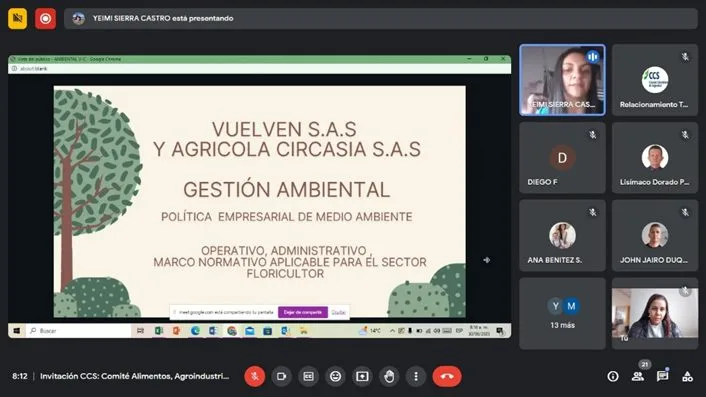Raise your hand
The image size is (706, 397).
(389, 376)
